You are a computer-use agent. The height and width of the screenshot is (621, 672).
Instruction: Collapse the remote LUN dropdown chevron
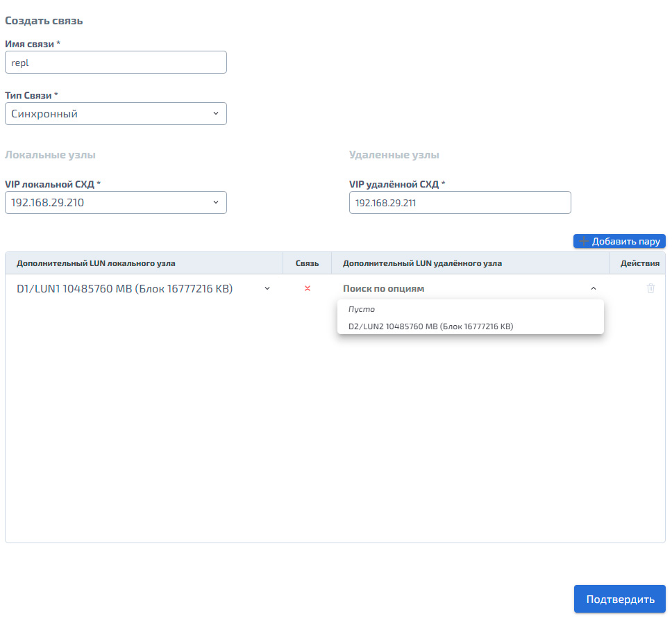click(594, 289)
